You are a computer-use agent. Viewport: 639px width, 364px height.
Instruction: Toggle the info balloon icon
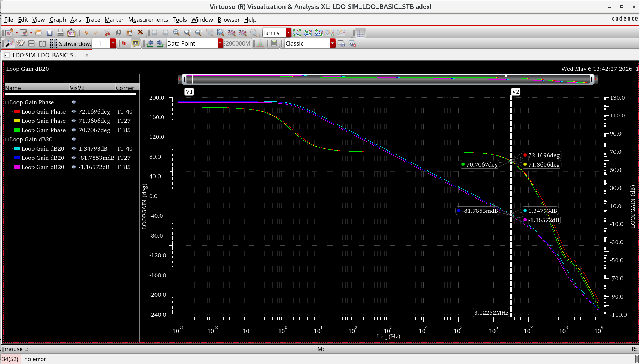[x=136, y=43]
